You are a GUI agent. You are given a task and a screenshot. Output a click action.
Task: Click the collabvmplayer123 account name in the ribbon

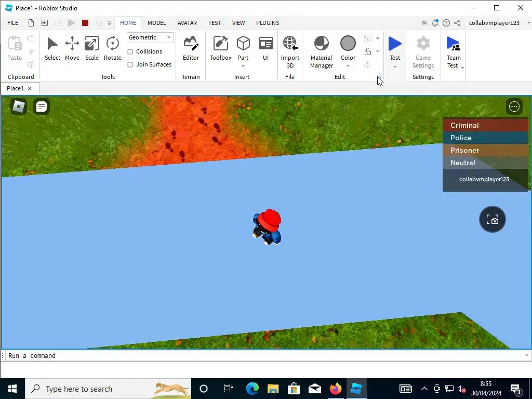pyautogui.click(x=494, y=23)
